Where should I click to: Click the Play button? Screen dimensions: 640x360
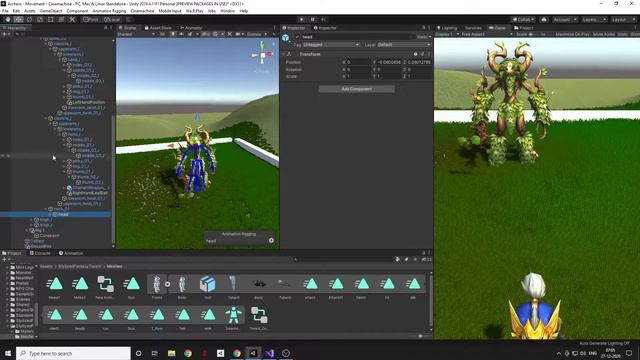[x=302, y=19]
